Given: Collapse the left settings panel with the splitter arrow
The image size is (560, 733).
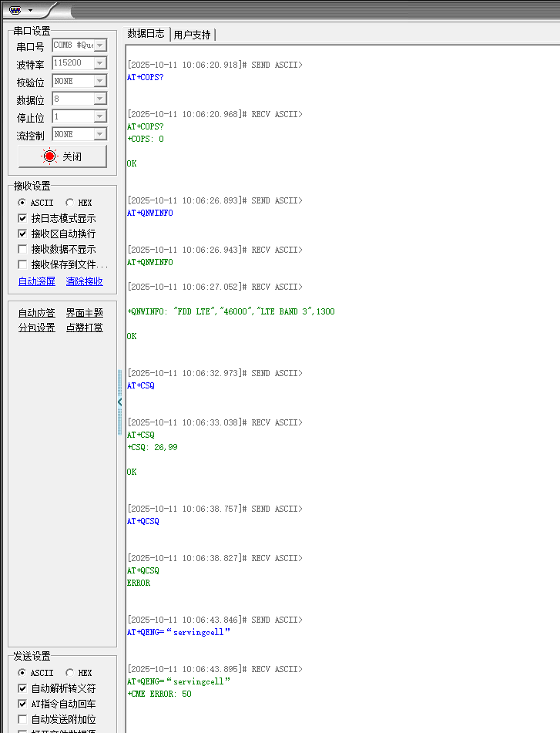Looking at the screenshot, I should [119, 402].
